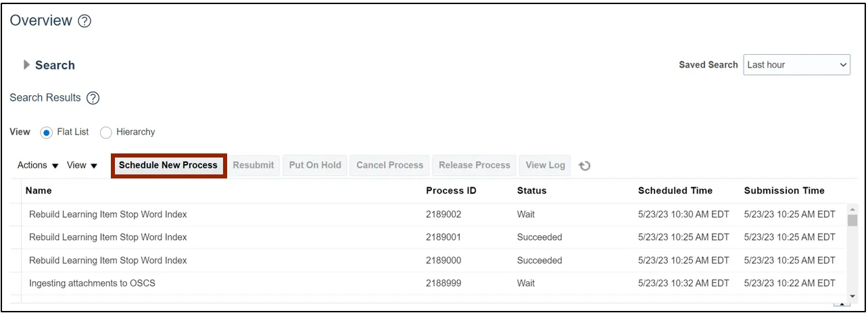Open the Search Results help icon
Screen dimensions: 868x313
coord(93,98)
